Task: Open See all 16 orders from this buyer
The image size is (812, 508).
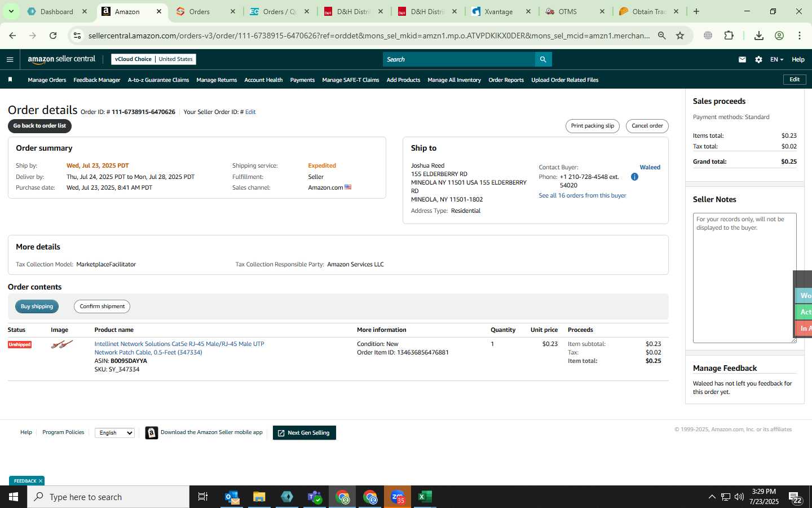Action: tap(582, 195)
